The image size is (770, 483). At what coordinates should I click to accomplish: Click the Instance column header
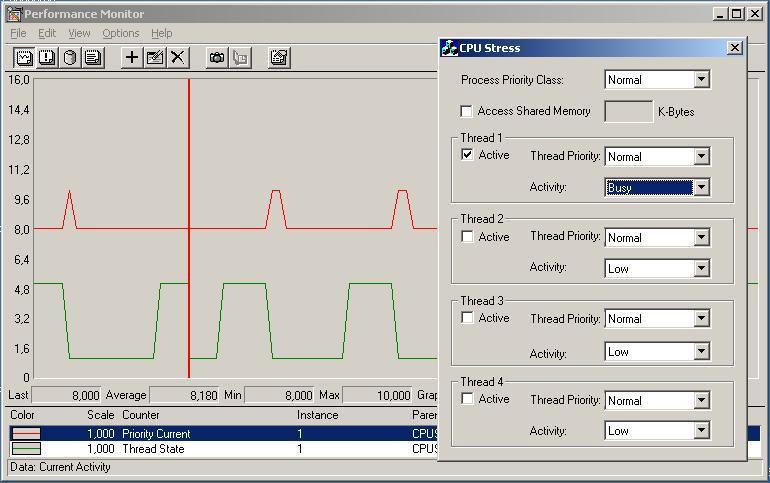point(317,415)
